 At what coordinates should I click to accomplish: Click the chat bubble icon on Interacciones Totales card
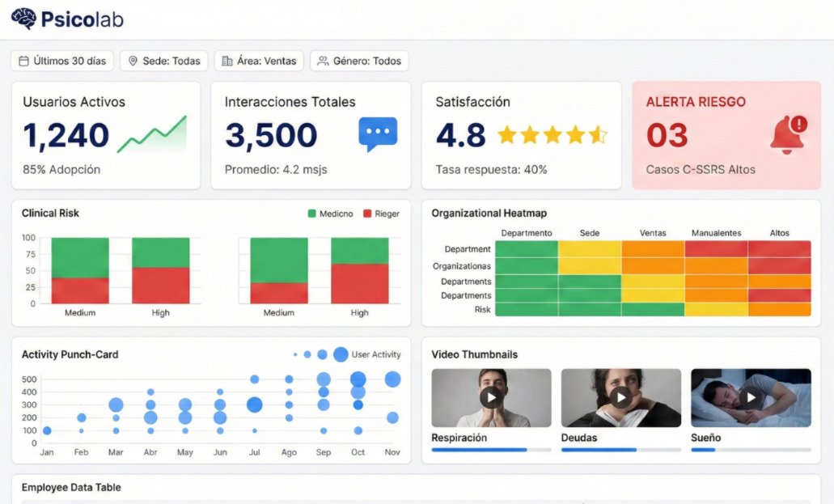377,134
